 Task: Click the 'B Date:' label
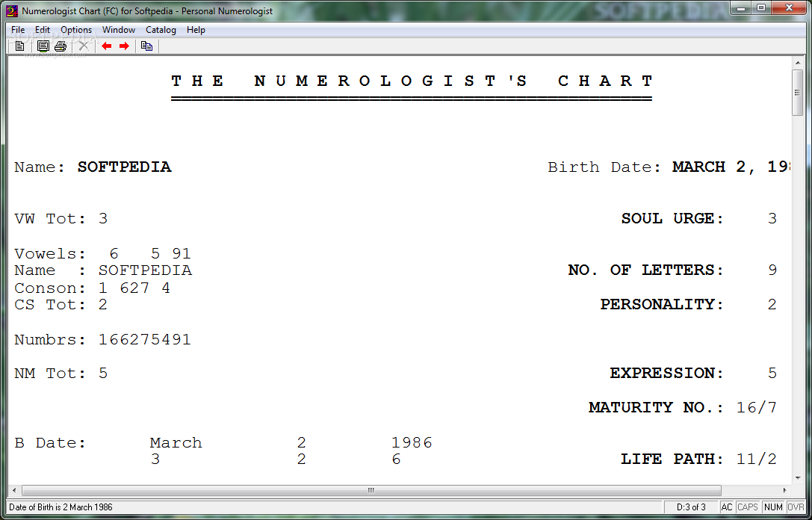pos(50,443)
